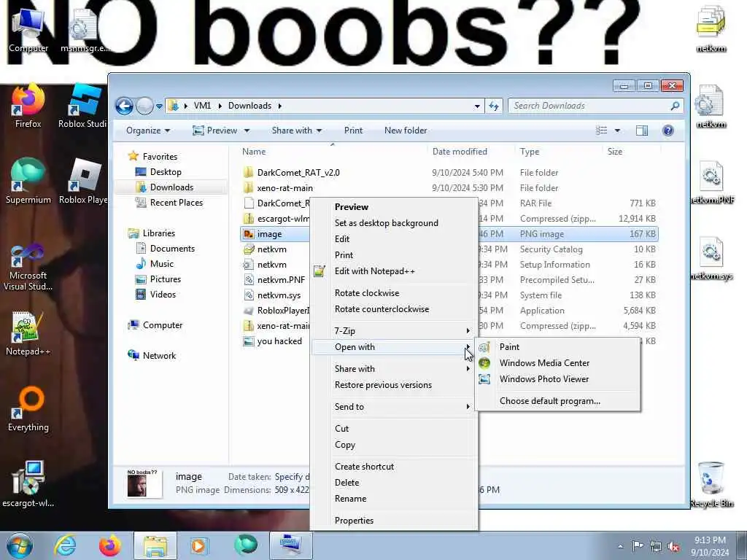The width and height of the screenshot is (747, 560).
Task: Click Downloads in address breadcrumb
Action: (249, 106)
